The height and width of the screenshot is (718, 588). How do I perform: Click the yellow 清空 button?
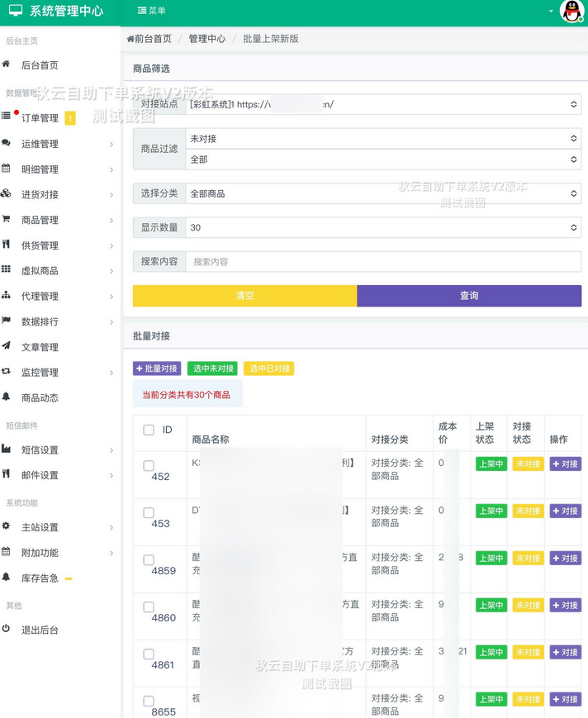coord(244,296)
